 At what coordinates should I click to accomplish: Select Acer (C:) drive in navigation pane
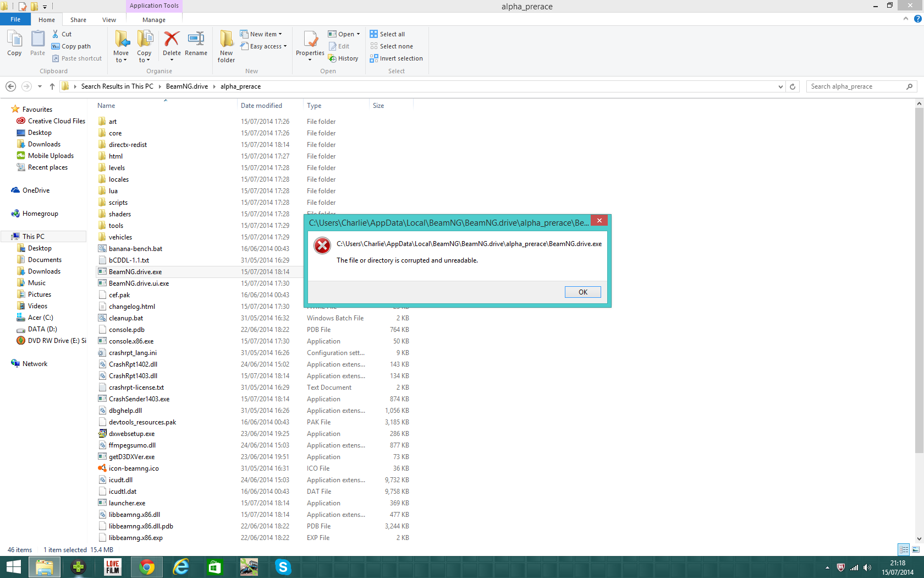(x=40, y=318)
